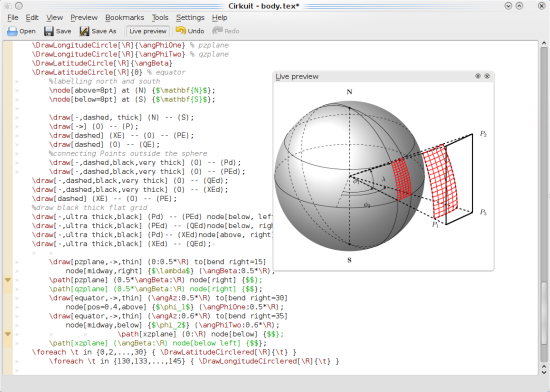This screenshot has height=392, width=550.
Task: Click the \foreach \t in {0,2,...,30} line
Action: (164, 352)
